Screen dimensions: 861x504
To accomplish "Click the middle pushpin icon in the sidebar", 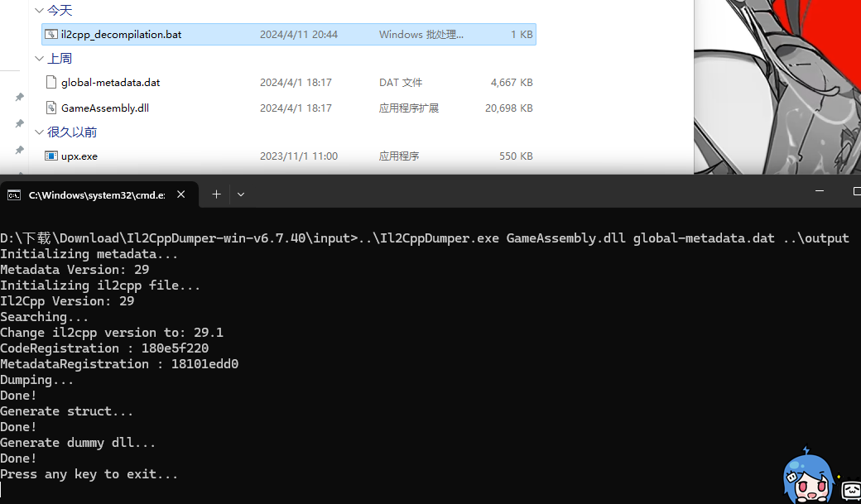I will click(x=19, y=123).
